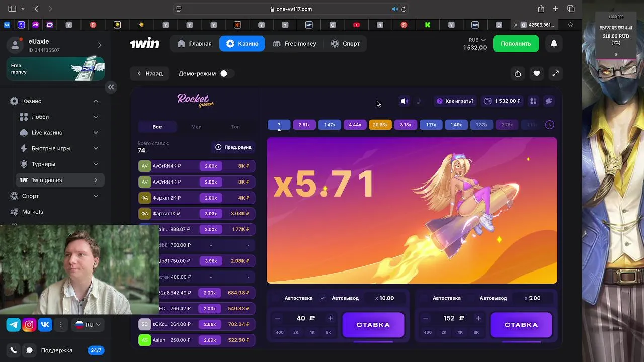Image resolution: width=644 pixels, height=362 pixels.
Task: Open Instagram social icon
Action: 29,325
